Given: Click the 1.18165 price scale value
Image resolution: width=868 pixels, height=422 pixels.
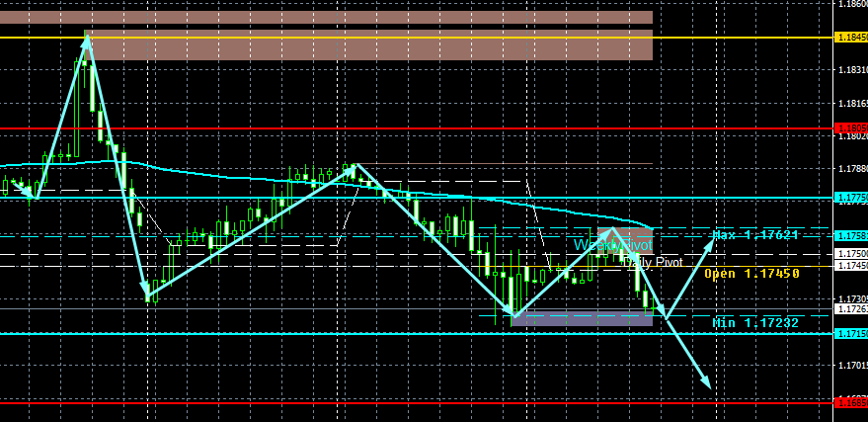Looking at the screenshot, I should pos(853,103).
